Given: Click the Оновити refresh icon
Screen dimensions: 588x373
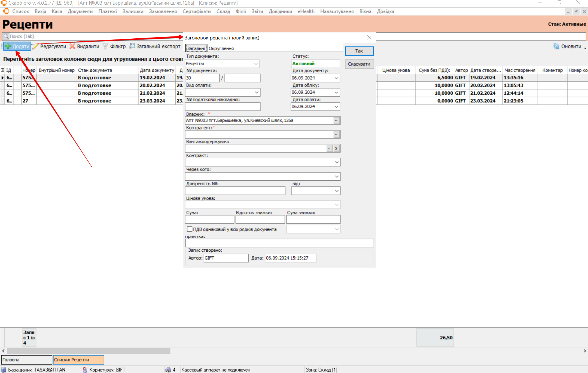Looking at the screenshot, I should (556, 47).
